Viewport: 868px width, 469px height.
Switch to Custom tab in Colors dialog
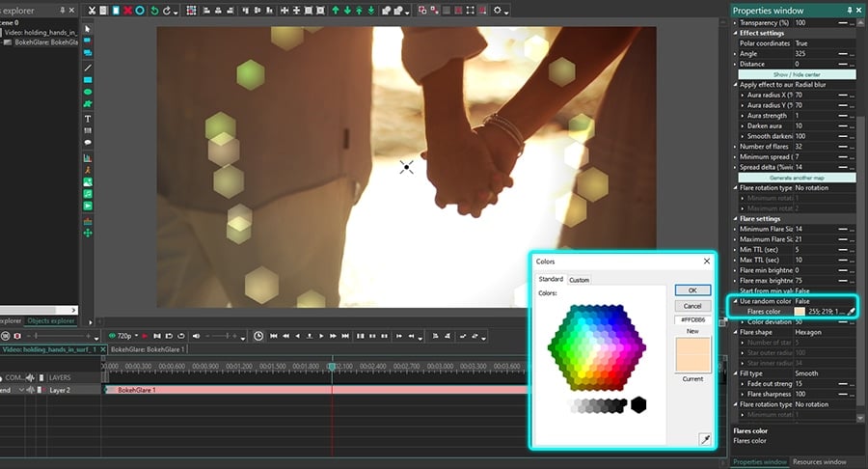tap(579, 280)
